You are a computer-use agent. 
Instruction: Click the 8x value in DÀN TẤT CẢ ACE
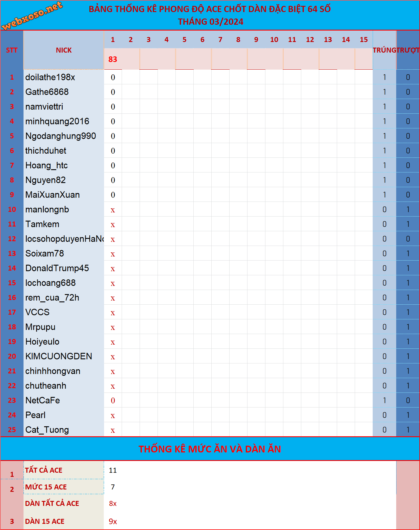[x=113, y=504]
